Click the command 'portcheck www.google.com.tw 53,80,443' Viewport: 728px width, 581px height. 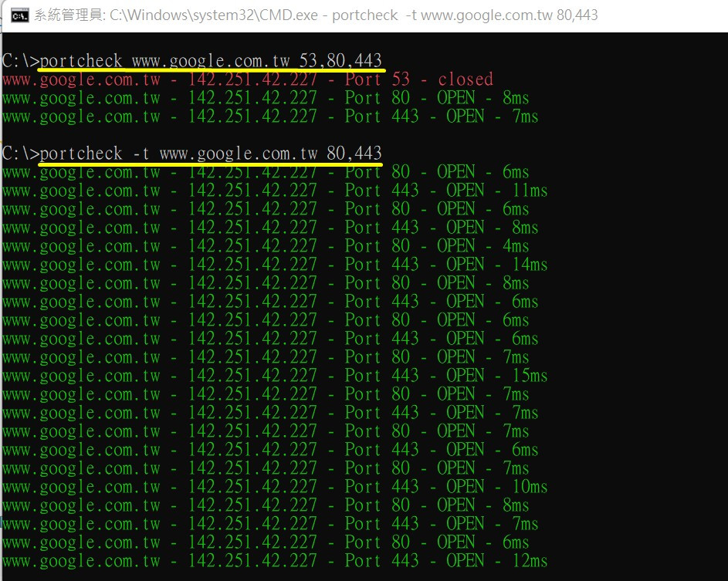click(x=211, y=61)
